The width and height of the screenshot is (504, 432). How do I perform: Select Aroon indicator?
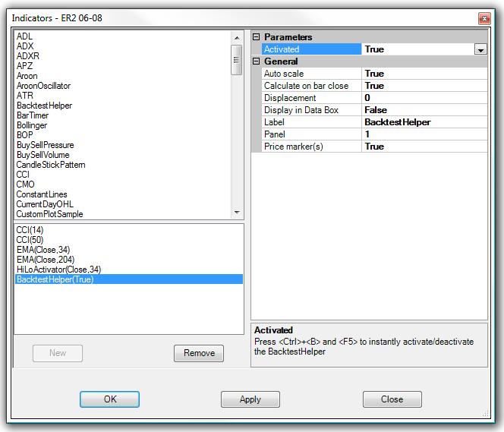(27, 76)
